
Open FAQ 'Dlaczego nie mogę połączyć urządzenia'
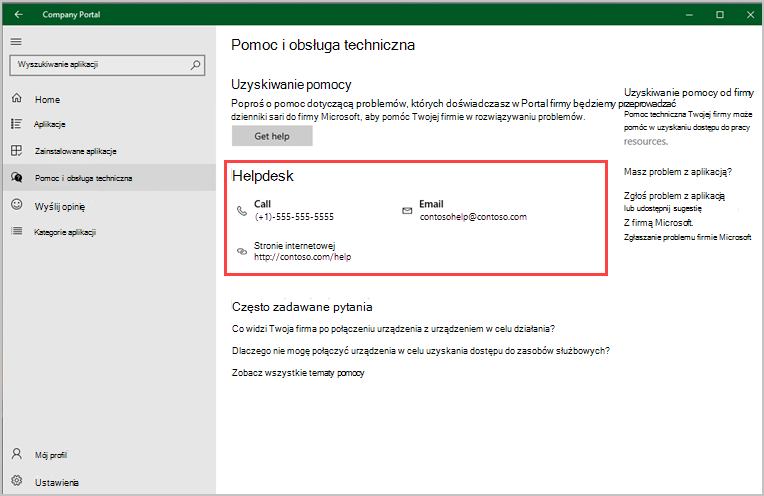pyautogui.click(x=421, y=351)
